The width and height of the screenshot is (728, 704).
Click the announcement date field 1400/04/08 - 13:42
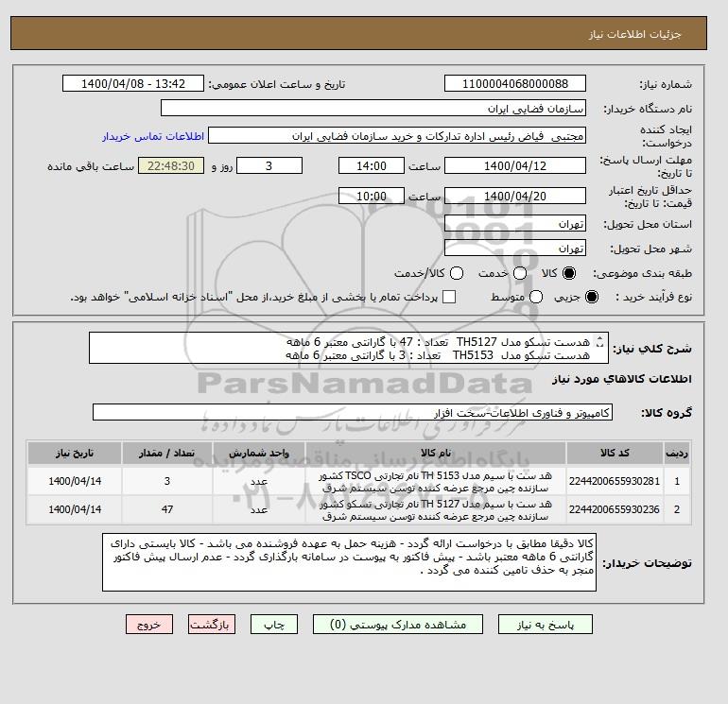coord(132,83)
